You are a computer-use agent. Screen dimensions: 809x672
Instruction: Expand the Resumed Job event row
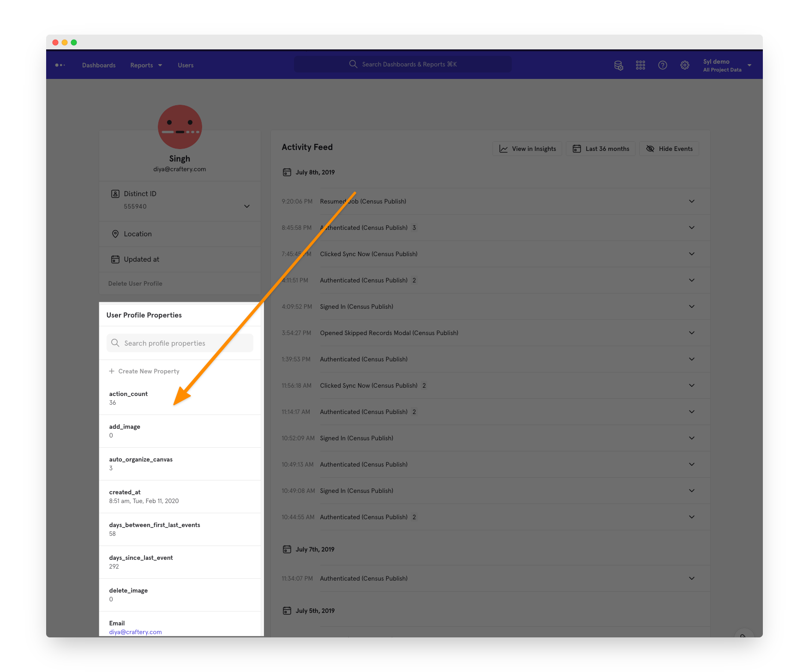tap(691, 201)
